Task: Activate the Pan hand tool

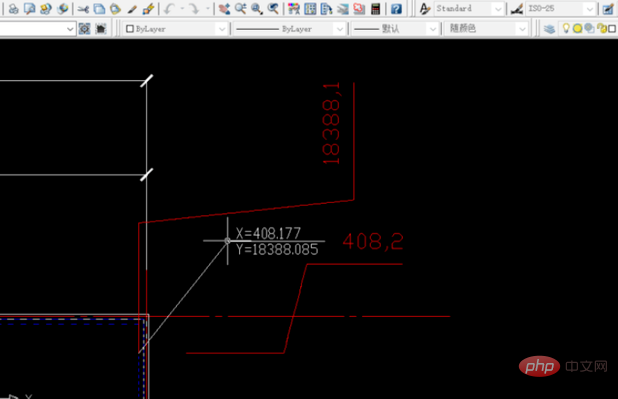Action: click(224, 9)
